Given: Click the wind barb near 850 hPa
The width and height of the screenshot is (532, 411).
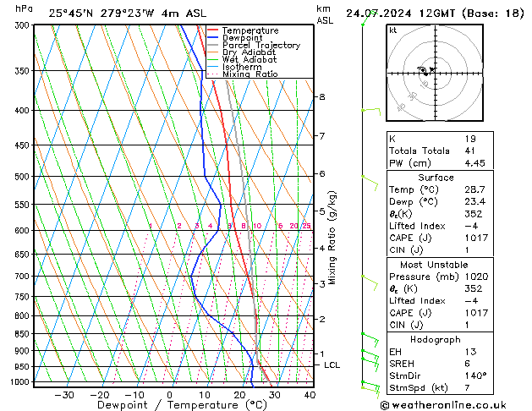Looking at the screenshot, I should click(369, 337).
